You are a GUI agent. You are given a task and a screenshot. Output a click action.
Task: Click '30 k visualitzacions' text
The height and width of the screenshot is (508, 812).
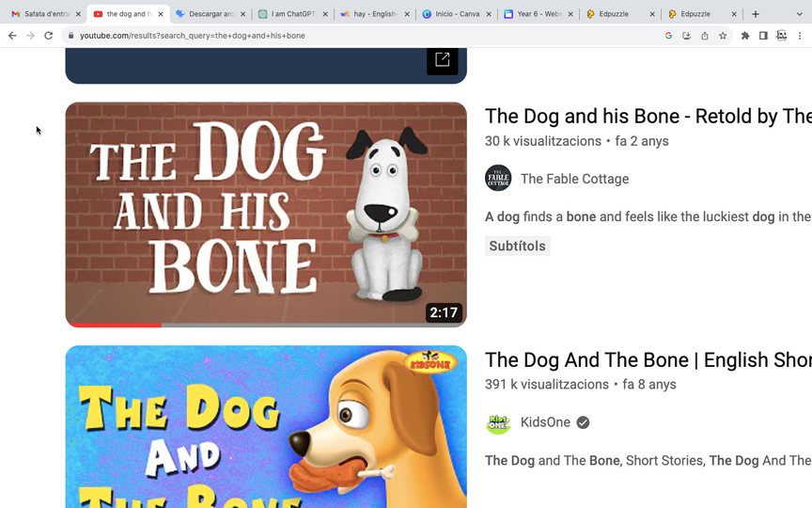click(542, 141)
